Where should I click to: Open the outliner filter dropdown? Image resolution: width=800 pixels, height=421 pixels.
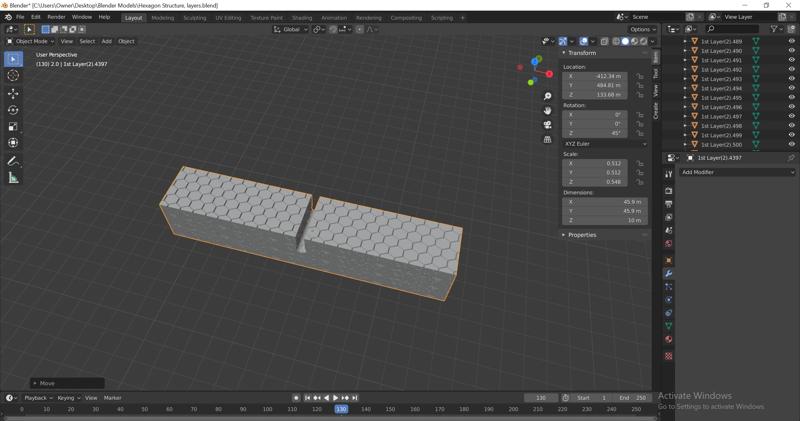coord(777,30)
